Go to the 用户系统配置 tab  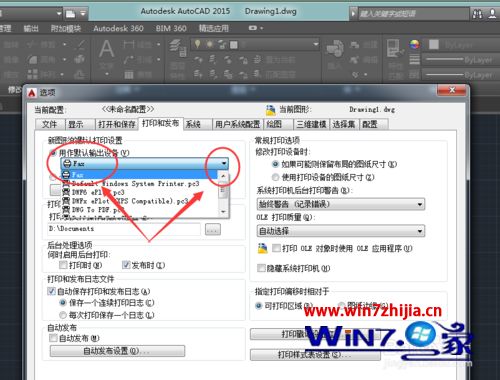tap(237, 124)
